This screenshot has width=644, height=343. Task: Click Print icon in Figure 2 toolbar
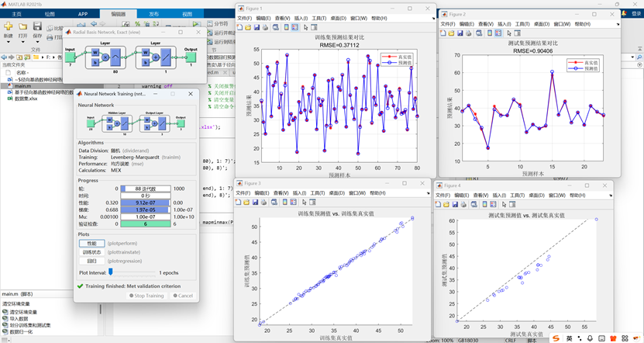pos(468,33)
